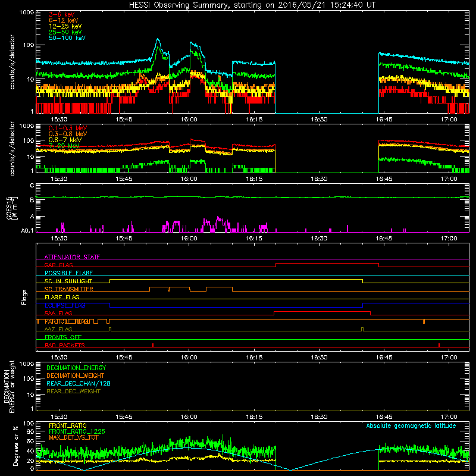Select GOES class C tick label

tap(32, 186)
